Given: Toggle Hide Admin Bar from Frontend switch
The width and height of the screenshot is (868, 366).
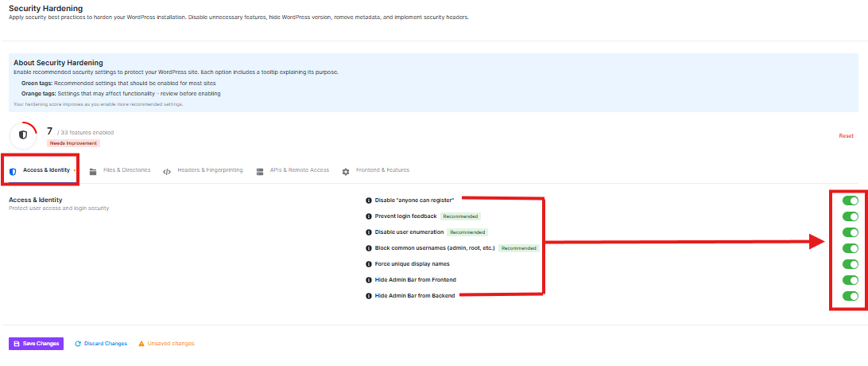Looking at the screenshot, I should [x=851, y=280].
